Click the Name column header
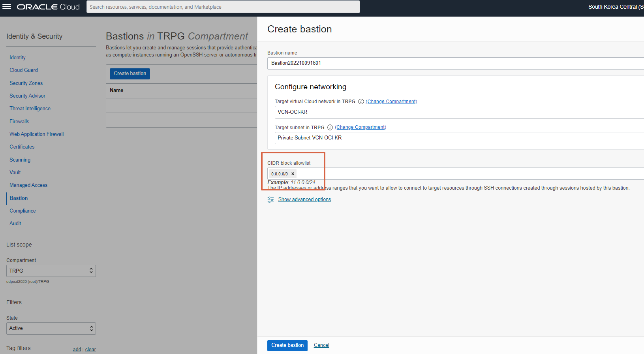The width and height of the screenshot is (644, 354). tap(116, 90)
